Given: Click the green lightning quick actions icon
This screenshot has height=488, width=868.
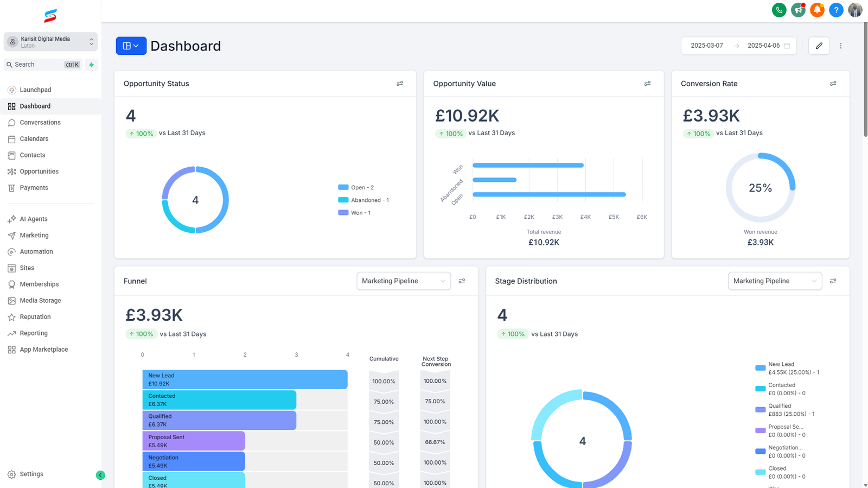Looking at the screenshot, I should pyautogui.click(x=92, y=65).
